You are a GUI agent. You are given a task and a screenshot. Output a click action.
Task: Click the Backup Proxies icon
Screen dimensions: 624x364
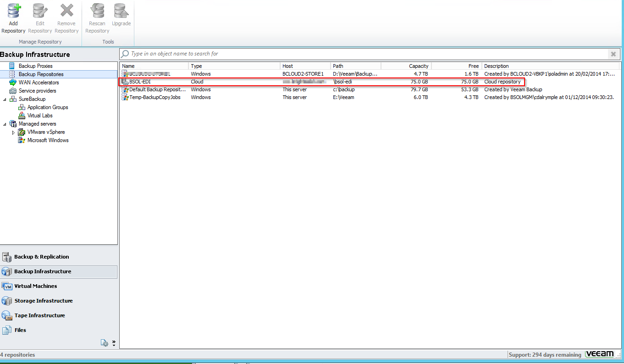coord(12,66)
